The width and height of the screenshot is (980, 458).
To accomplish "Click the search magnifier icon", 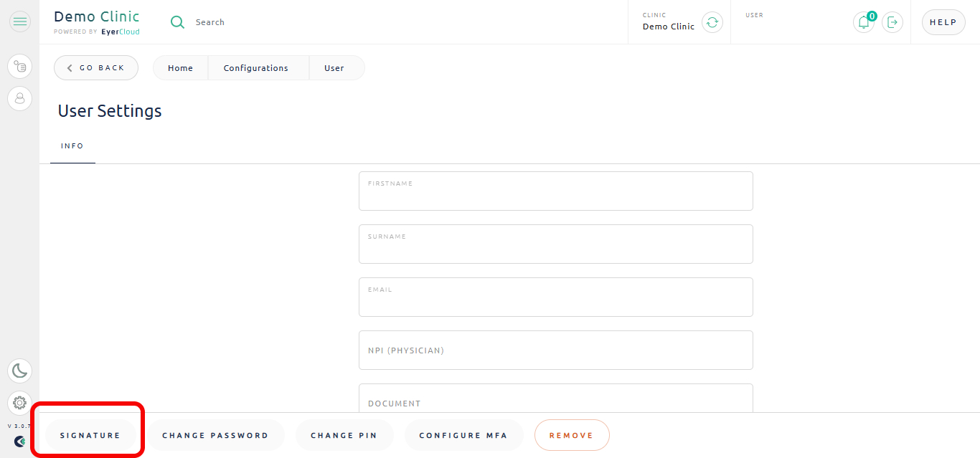I will tap(177, 22).
